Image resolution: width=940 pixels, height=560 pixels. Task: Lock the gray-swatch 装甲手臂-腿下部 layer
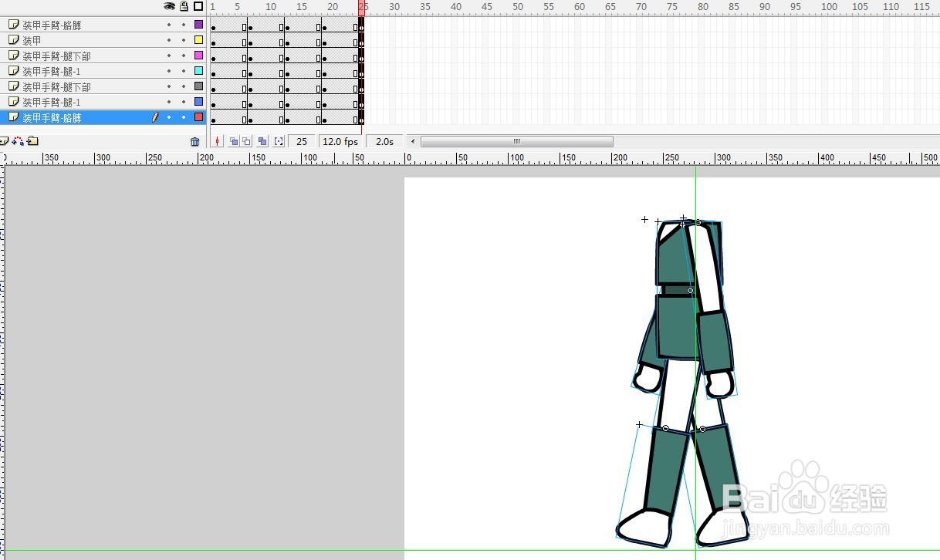[x=184, y=86]
